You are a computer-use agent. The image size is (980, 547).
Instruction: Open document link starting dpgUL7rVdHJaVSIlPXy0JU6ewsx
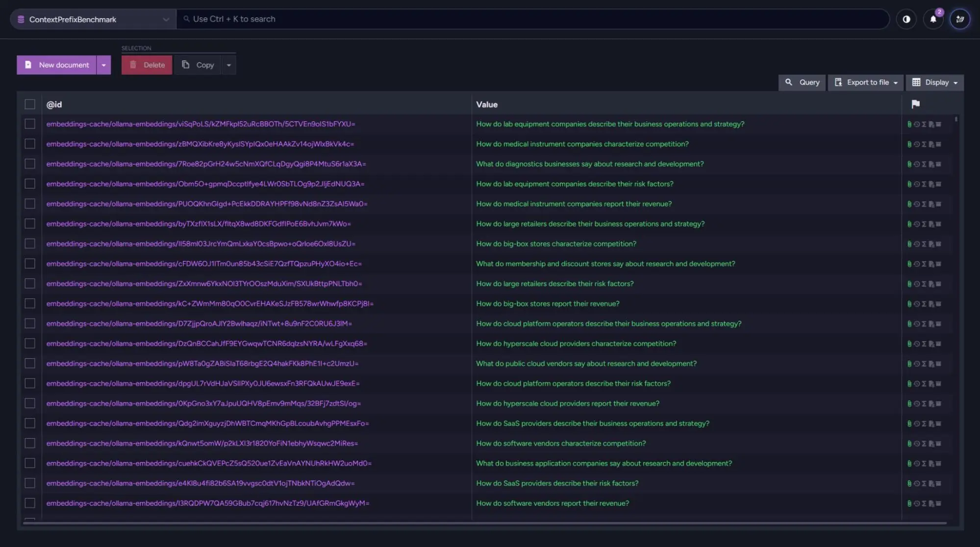coord(203,383)
